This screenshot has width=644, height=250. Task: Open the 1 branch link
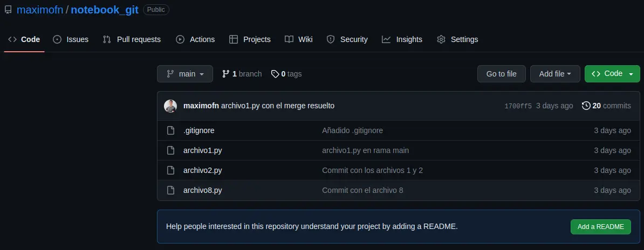pos(242,74)
